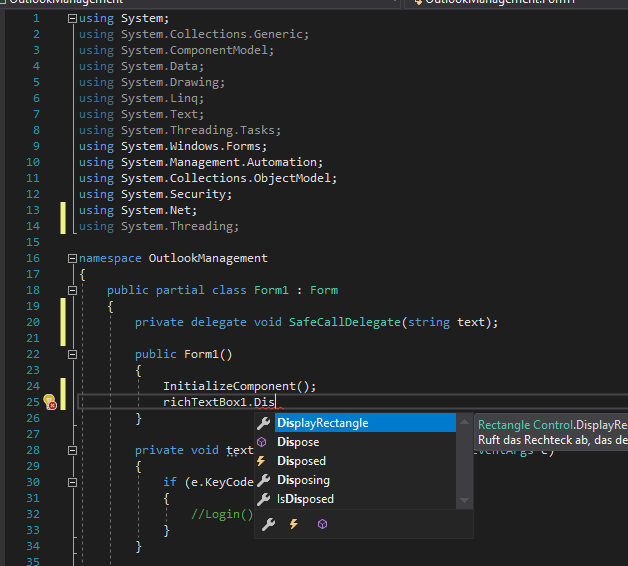Collapse the namespace OutlookManagement block
628x566 pixels.
72,258
